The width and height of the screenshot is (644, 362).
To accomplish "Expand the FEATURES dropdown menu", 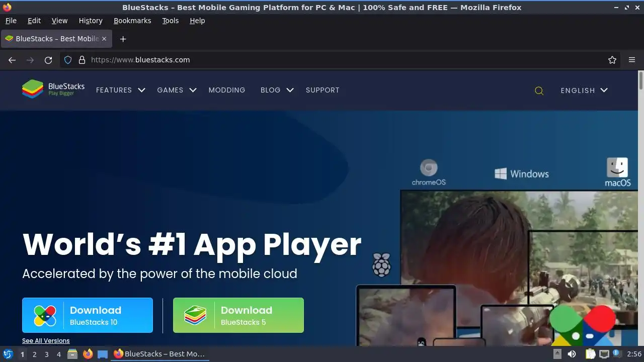I will pos(120,90).
